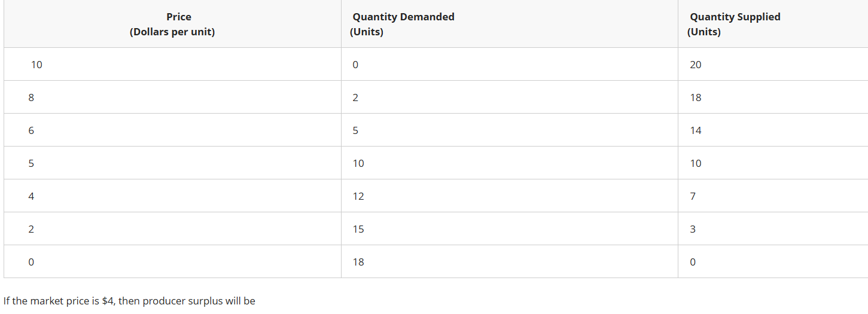Click the Quantity Demanded column header
The height and width of the screenshot is (314, 868).
[x=403, y=25]
